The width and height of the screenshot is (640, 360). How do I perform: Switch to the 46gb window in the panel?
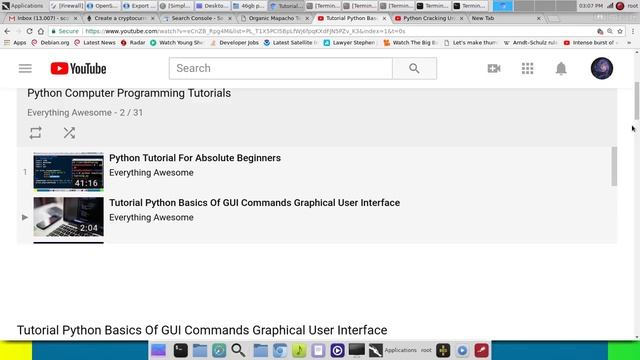pyautogui.click(x=249, y=6)
